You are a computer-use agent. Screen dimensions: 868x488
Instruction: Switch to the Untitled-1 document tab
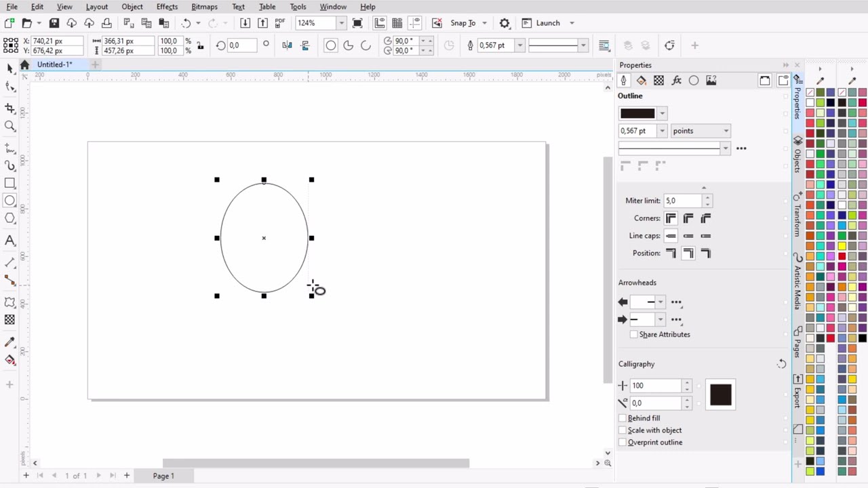pos(55,65)
